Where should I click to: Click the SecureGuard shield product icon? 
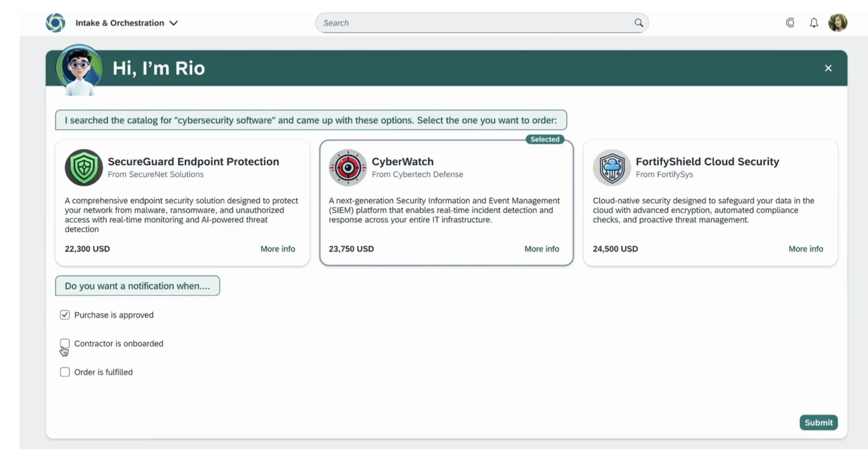click(x=84, y=167)
